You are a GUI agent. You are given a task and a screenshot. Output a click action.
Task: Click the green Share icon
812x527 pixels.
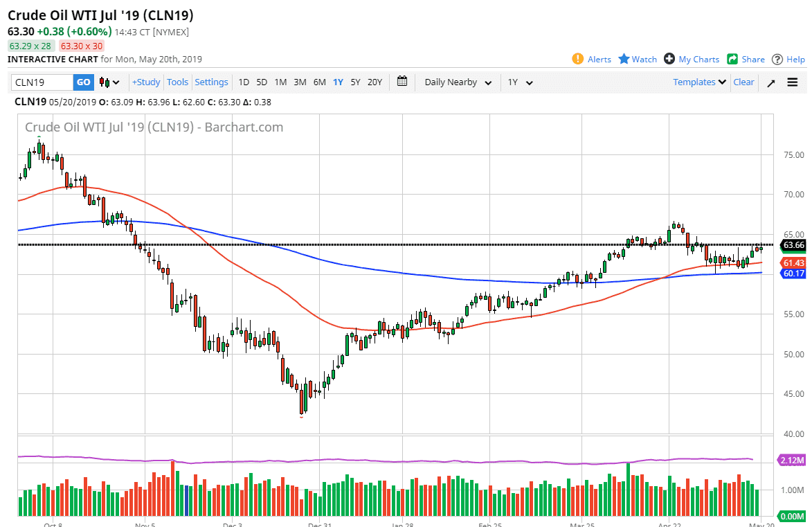pyautogui.click(x=732, y=59)
